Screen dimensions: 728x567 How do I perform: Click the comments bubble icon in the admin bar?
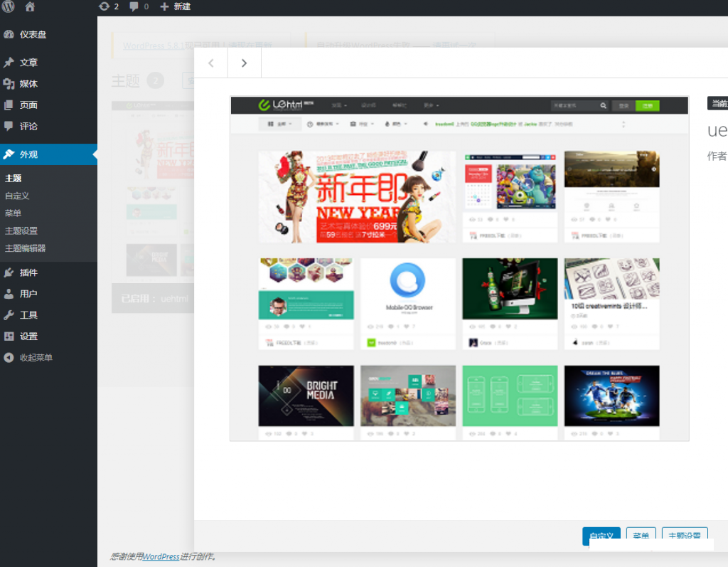coord(139,6)
